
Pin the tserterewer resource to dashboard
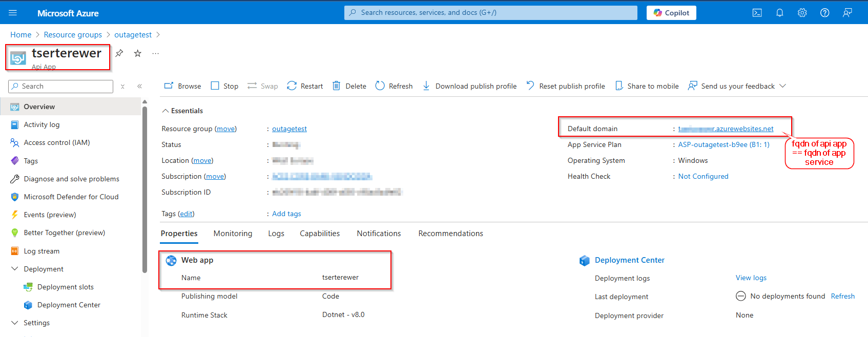pos(119,53)
